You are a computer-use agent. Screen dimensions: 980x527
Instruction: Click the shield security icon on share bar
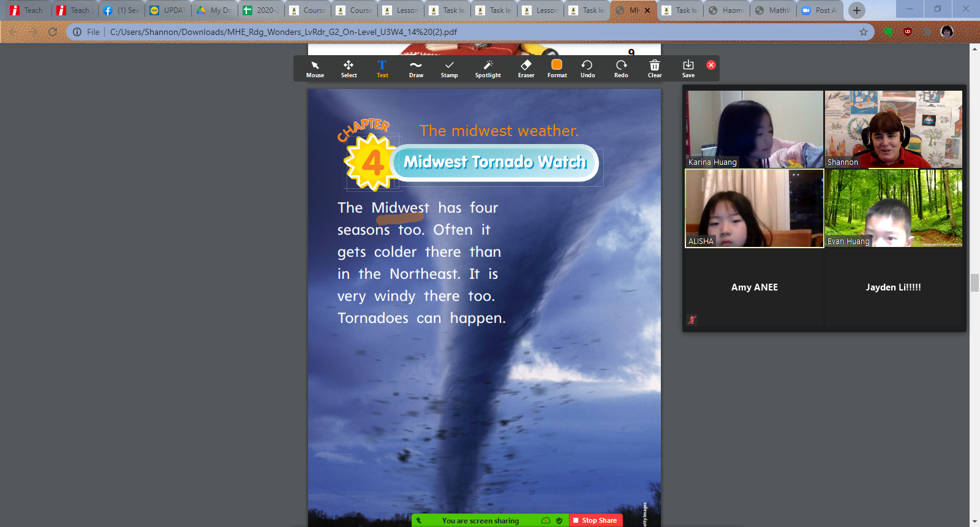[x=559, y=521]
